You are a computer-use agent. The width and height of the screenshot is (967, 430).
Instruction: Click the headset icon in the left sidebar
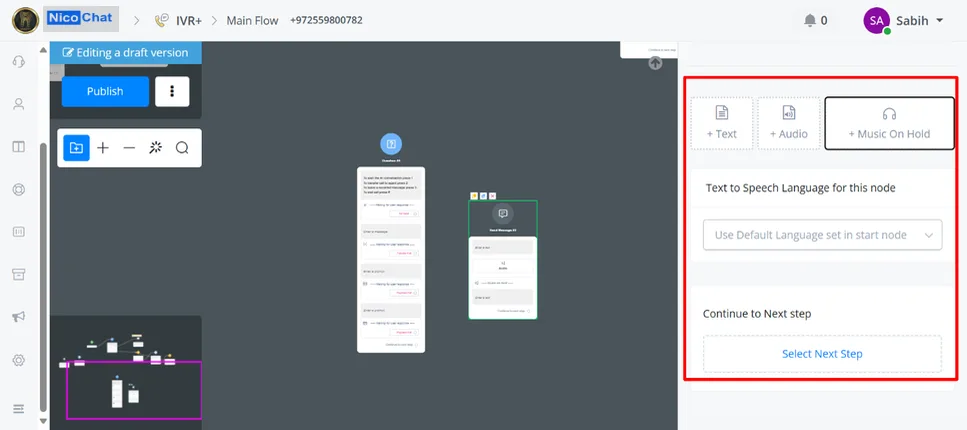click(x=19, y=62)
